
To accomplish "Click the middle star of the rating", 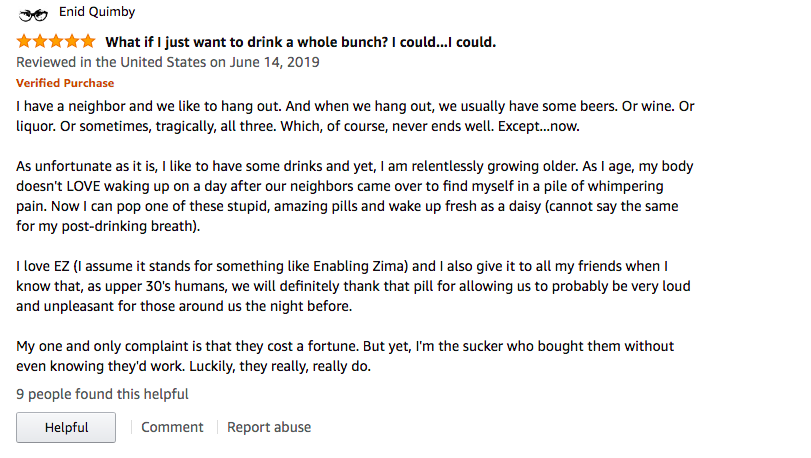I will pos(56,42).
